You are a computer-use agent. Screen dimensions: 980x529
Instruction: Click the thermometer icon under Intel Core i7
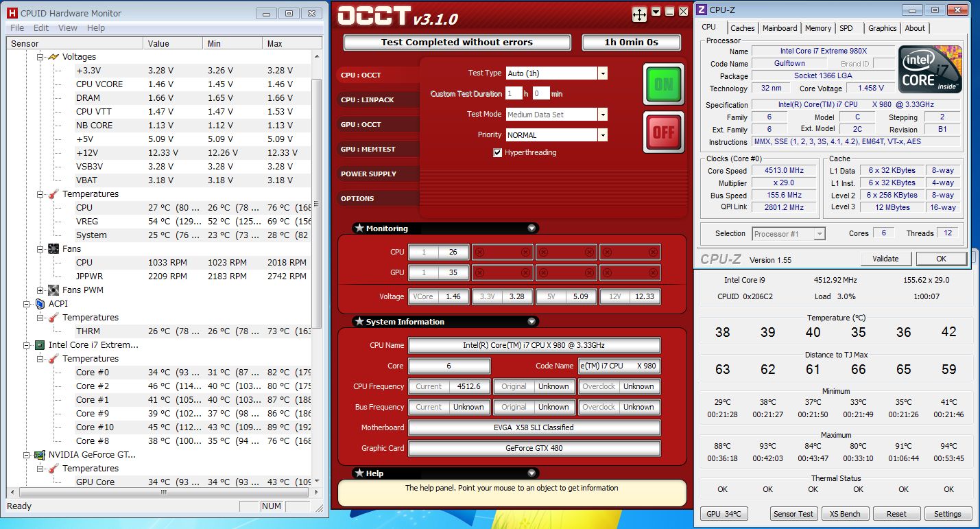[x=53, y=359]
